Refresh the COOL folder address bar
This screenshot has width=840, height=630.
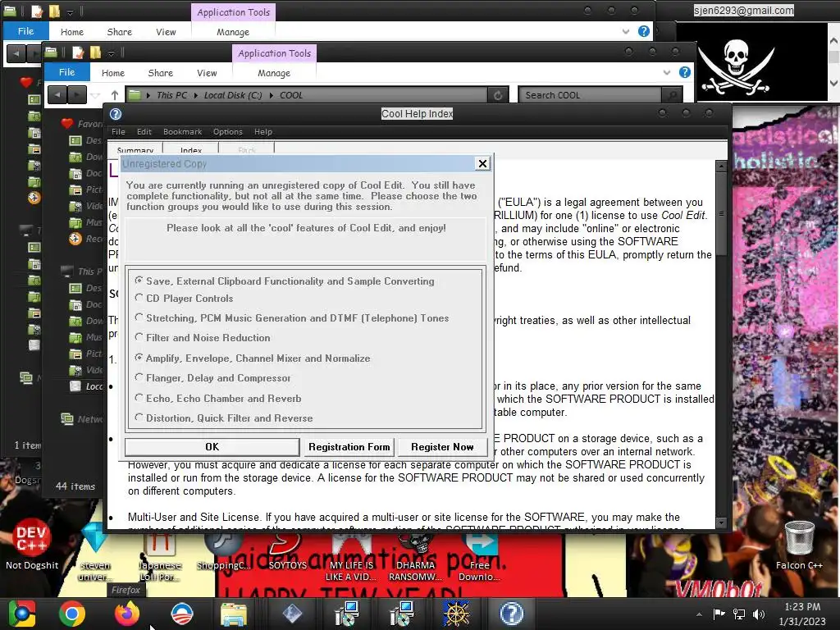click(498, 95)
